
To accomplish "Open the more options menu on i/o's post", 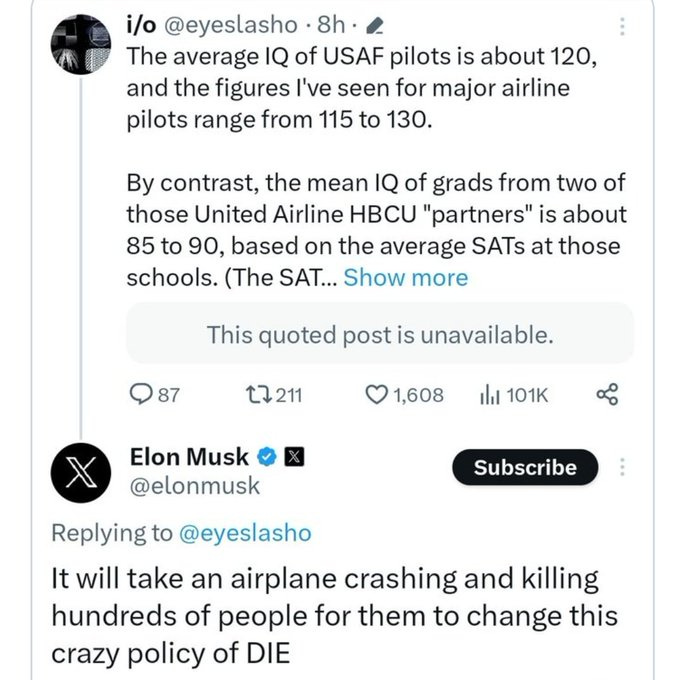I will pos(622,25).
